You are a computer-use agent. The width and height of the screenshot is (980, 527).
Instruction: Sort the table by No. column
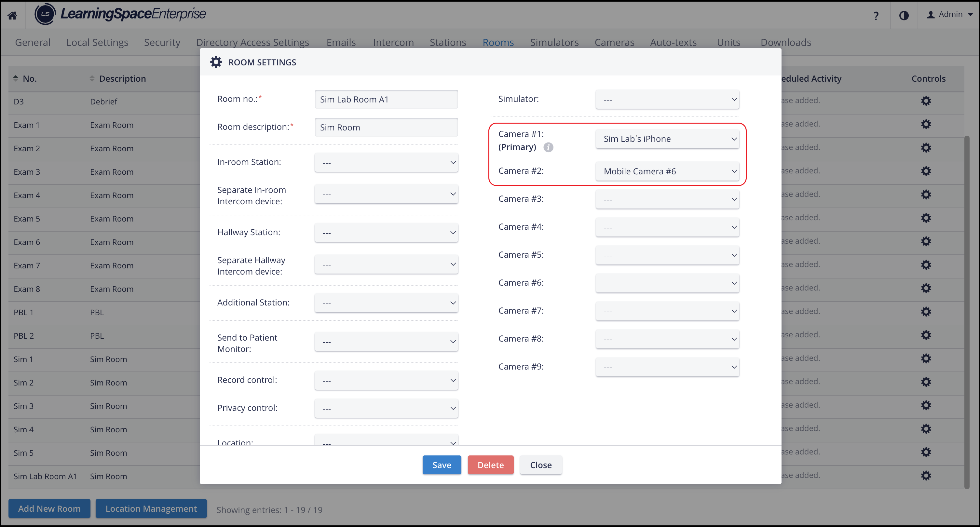click(x=25, y=78)
